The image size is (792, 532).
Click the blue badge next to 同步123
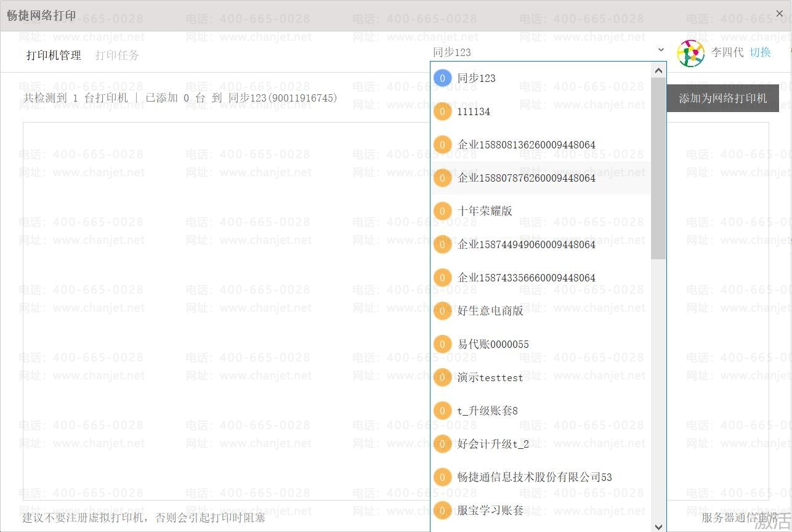442,78
